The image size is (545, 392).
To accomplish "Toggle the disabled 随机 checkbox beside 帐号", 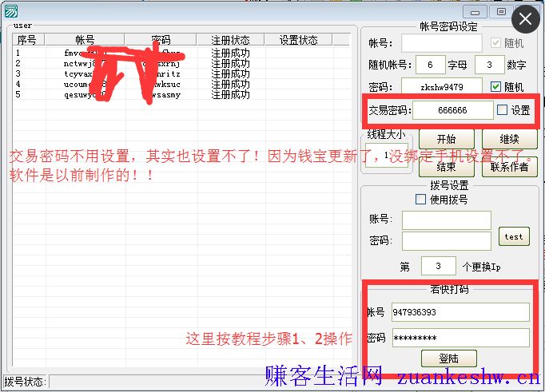I will point(496,42).
